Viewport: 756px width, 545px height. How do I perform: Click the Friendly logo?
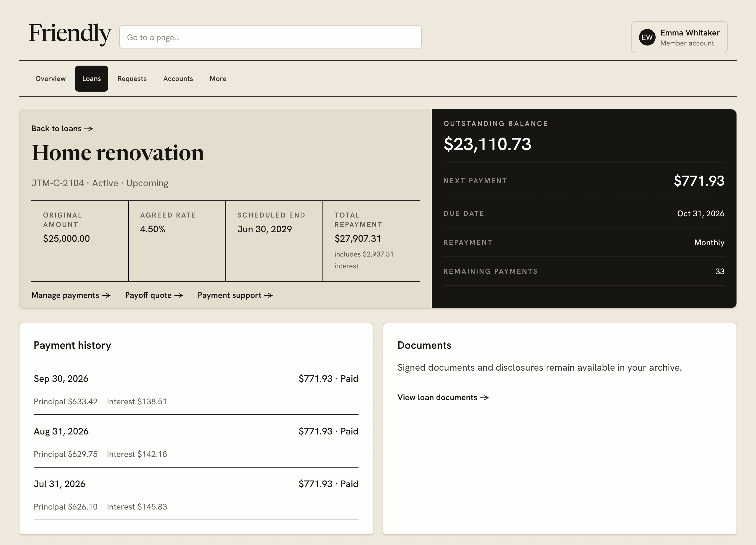[70, 34]
